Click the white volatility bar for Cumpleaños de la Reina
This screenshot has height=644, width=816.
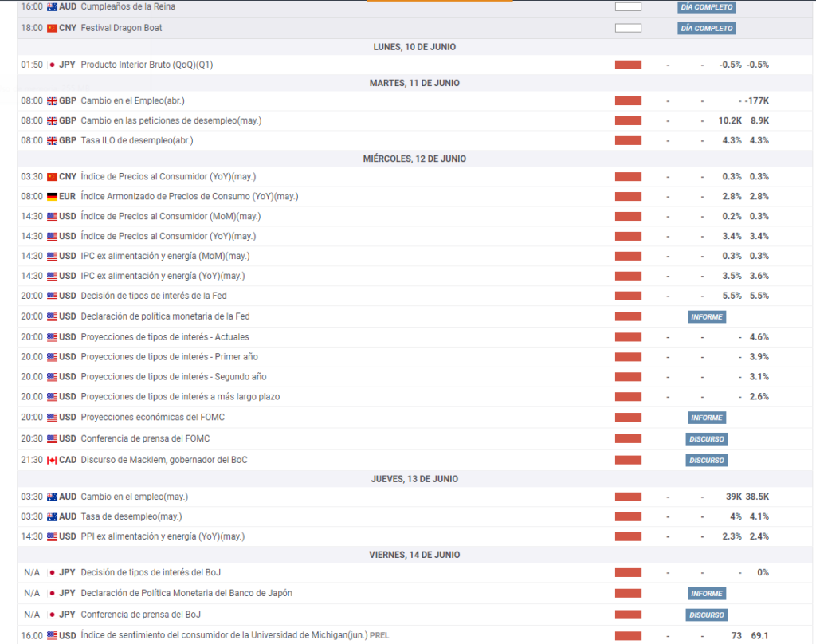click(x=628, y=6)
